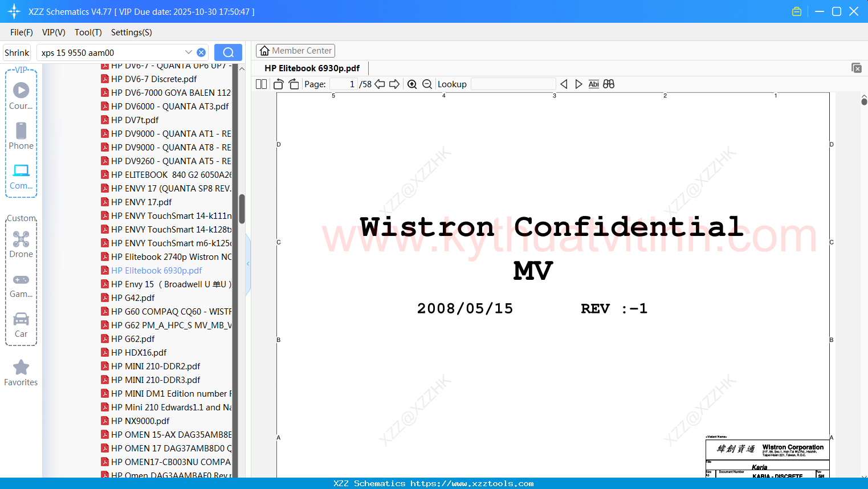Image resolution: width=868 pixels, height=489 pixels.
Task: Open the Car category
Action: [x=21, y=325]
